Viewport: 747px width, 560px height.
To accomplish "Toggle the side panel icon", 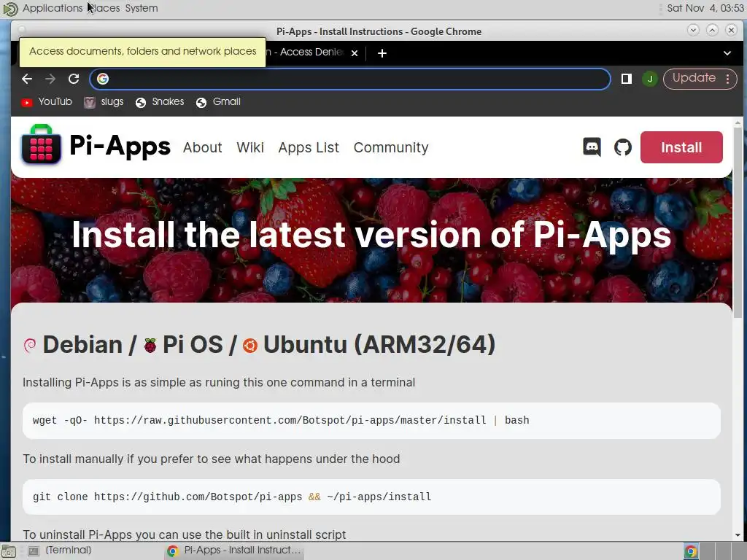I will click(x=627, y=79).
